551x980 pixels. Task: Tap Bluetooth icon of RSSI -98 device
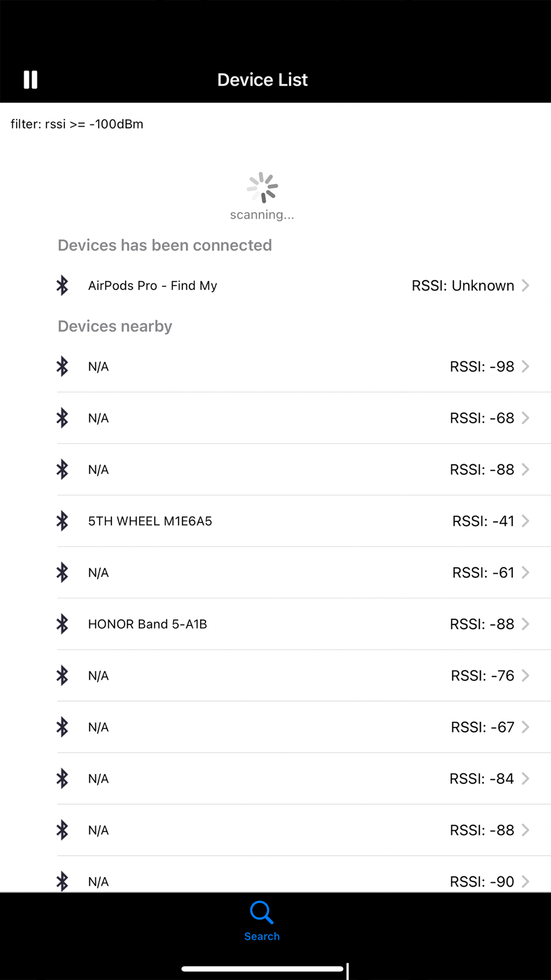pos(62,367)
